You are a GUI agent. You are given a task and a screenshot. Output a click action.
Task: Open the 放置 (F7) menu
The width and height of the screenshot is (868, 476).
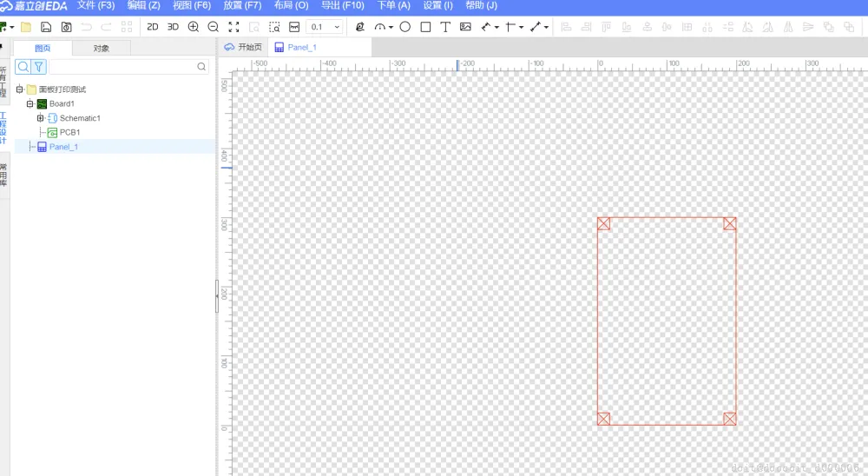coord(242,5)
